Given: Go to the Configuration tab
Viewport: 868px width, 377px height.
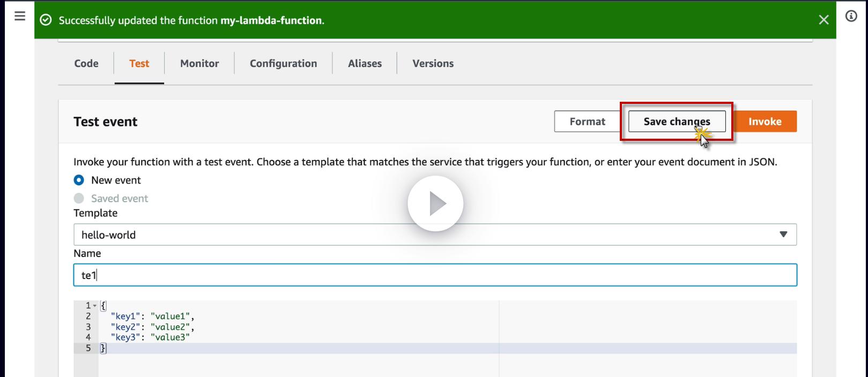Looking at the screenshot, I should [x=283, y=63].
